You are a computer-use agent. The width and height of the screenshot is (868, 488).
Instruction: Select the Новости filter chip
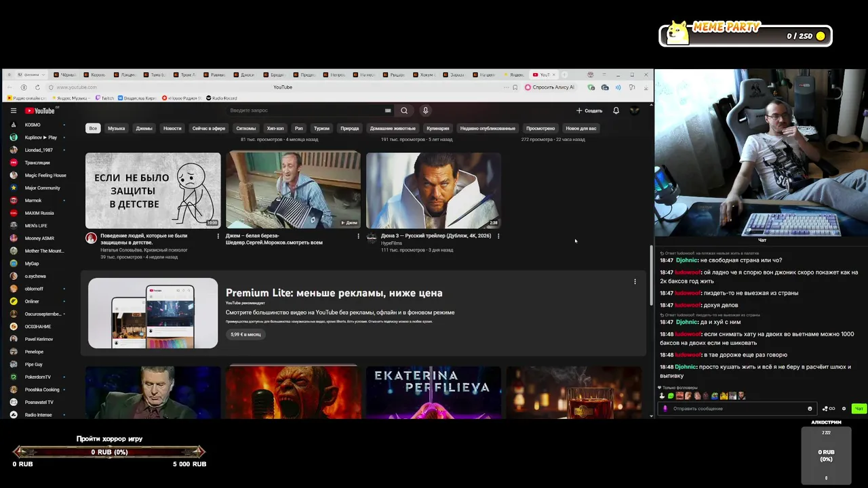[172, 128]
